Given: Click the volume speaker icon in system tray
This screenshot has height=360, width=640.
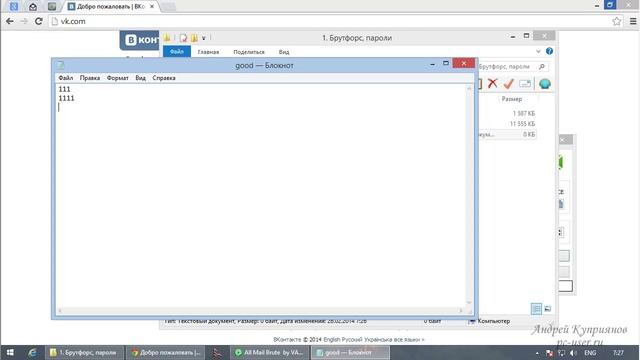Looking at the screenshot, I should coord(573,353).
